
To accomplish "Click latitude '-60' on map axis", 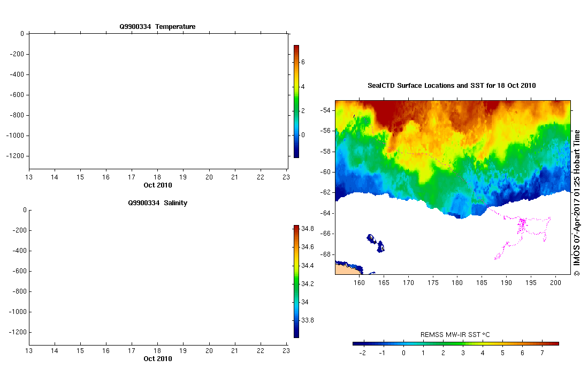I will tap(325, 172).
